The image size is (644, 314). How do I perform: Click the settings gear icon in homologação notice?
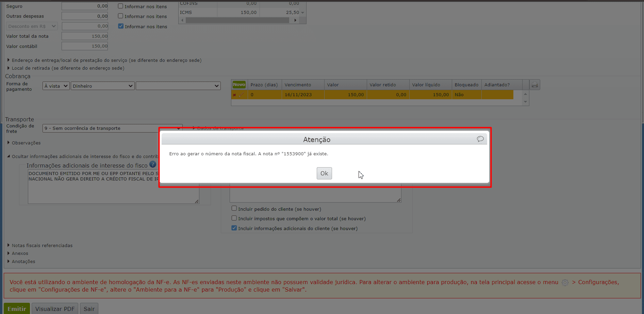point(565,282)
